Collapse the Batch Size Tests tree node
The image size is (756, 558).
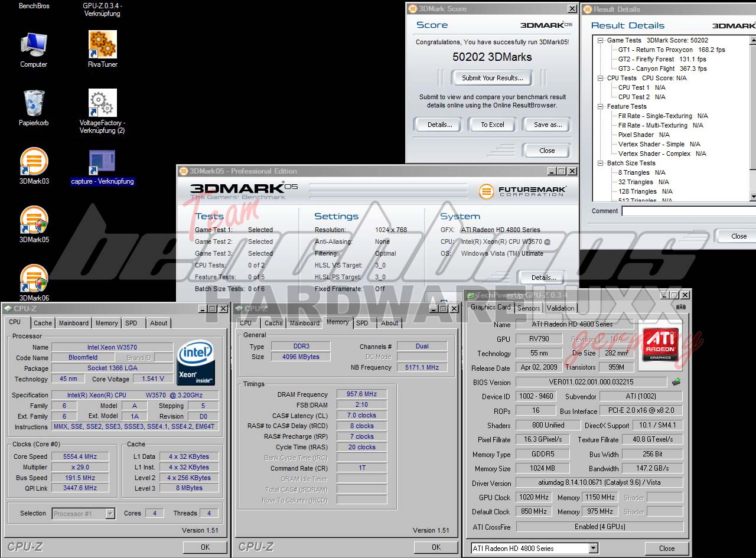[601, 163]
